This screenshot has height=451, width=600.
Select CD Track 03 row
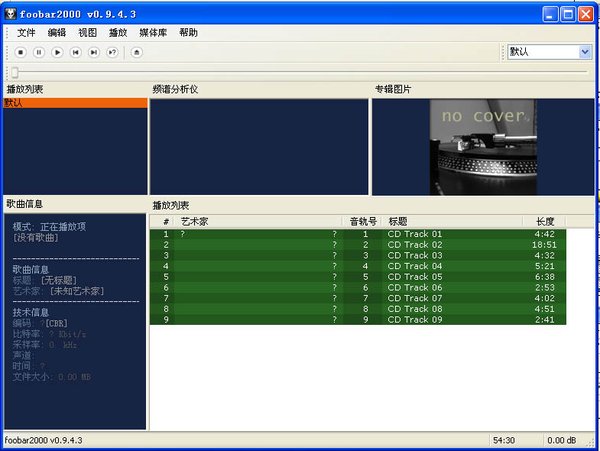(x=358, y=256)
